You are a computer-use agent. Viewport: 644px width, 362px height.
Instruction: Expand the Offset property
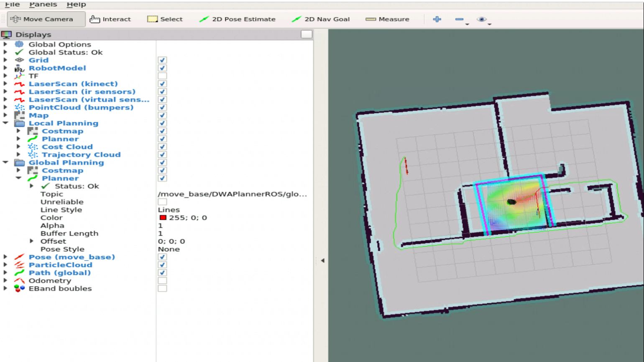click(x=32, y=241)
